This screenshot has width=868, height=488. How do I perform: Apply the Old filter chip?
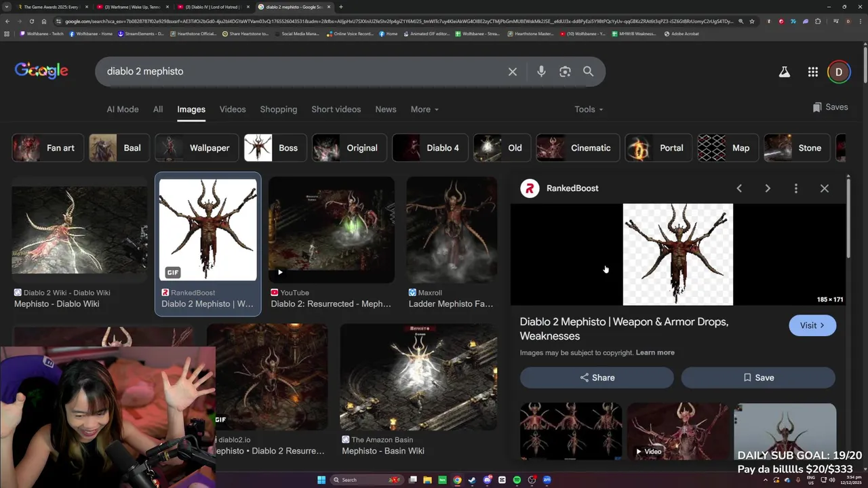click(x=502, y=148)
